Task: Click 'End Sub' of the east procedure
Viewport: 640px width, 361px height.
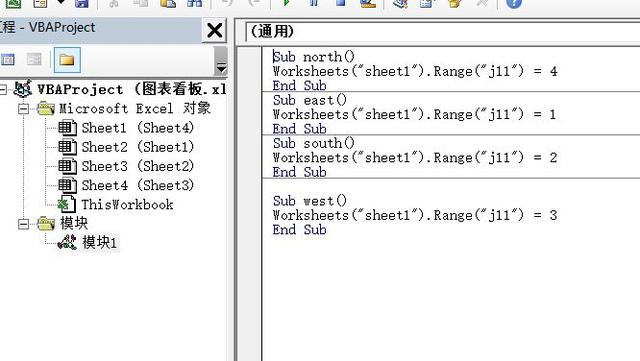Action: [x=300, y=129]
